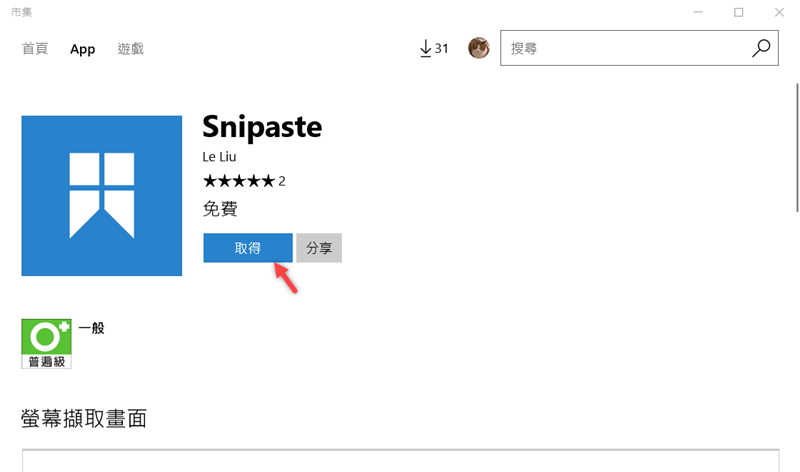800x472 pixels.
Task: Go to the 首頁 tab
Action: [x=35, y=49]
